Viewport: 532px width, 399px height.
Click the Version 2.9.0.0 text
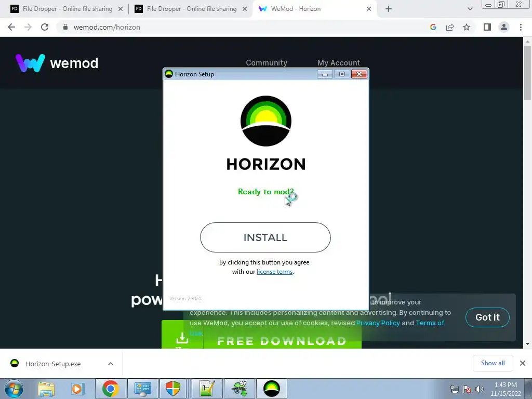pos(185,299)
